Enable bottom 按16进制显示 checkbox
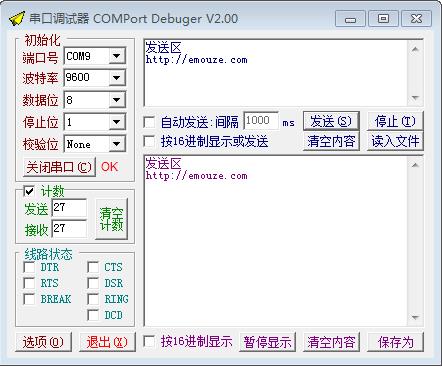The height and width of the screenshot is (367, 442). pos(149,341)
